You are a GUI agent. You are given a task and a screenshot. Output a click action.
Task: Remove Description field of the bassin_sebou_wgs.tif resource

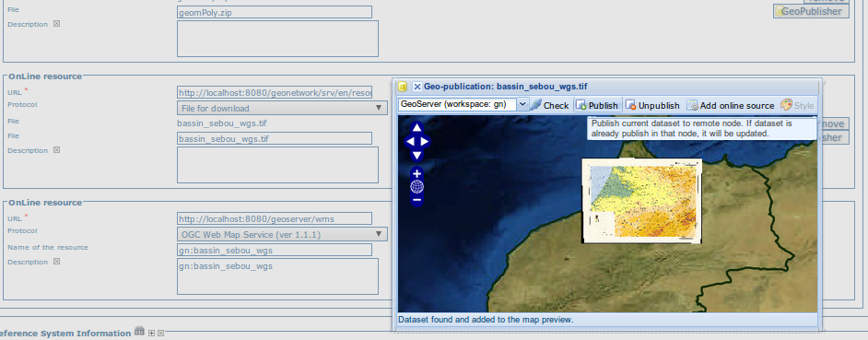(x=56, y=150)
